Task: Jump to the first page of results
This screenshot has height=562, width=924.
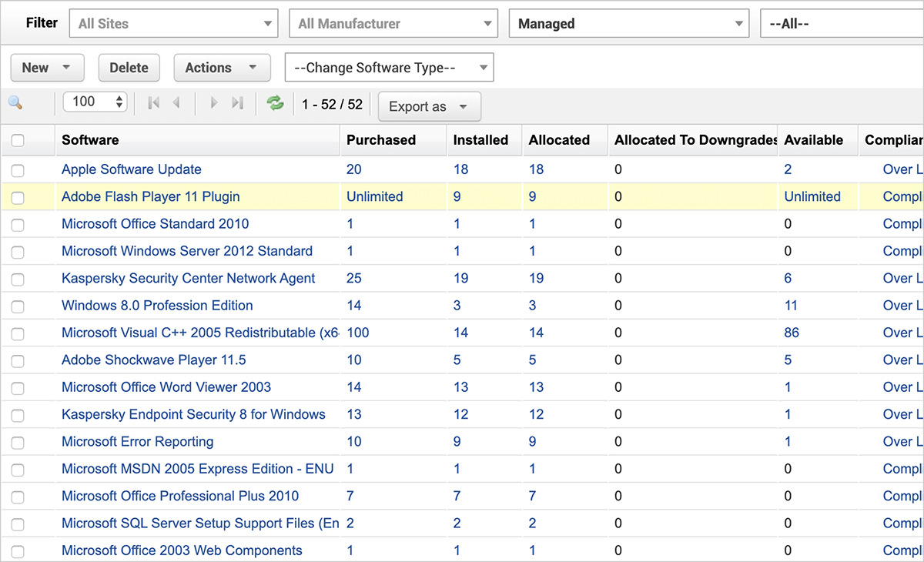Action: point(152,102)
